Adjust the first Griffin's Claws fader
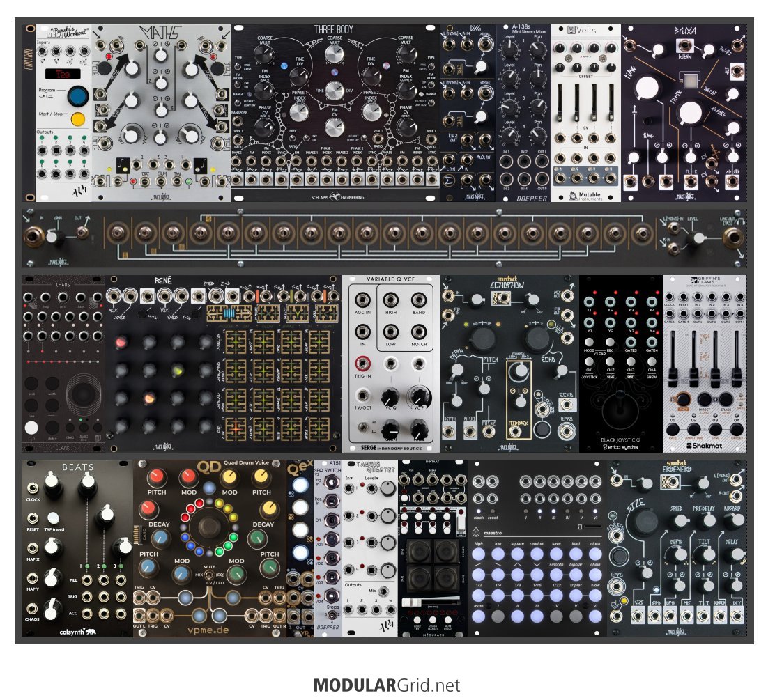Image resolution: width=775 pixels, height=700 pixels. [673, 359]
